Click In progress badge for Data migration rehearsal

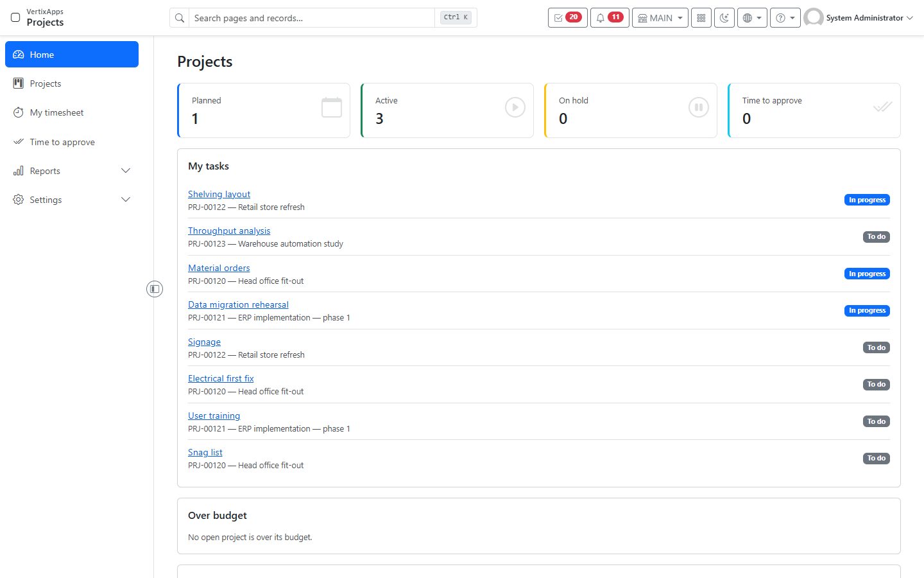867,311
